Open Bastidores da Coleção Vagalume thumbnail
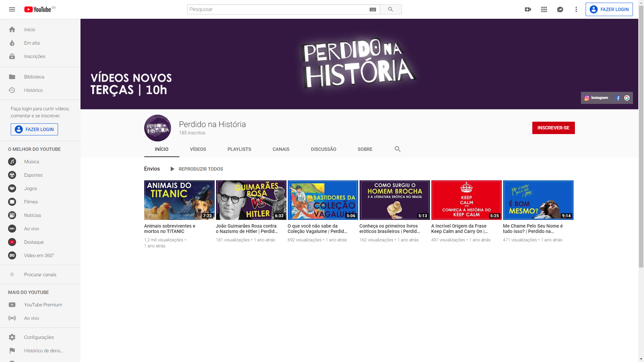Image resolution: width=644 pixels, height=362 pixels. [x=323, y=200]
